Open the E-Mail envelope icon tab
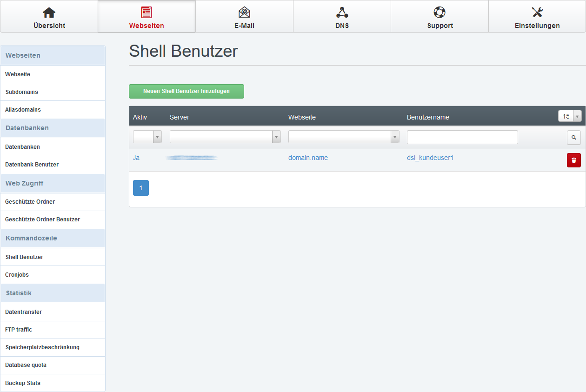586x392 pixels. click(x=244, y=13)
